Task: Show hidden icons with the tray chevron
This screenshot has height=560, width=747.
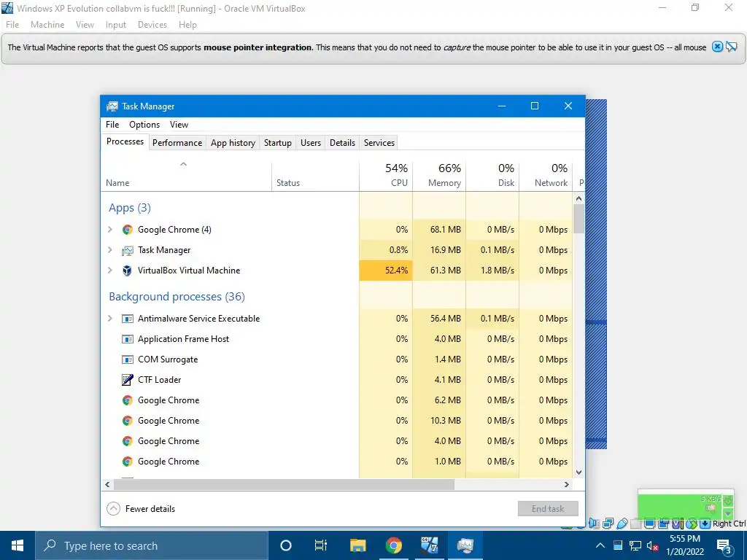Action: pos(600,545)
